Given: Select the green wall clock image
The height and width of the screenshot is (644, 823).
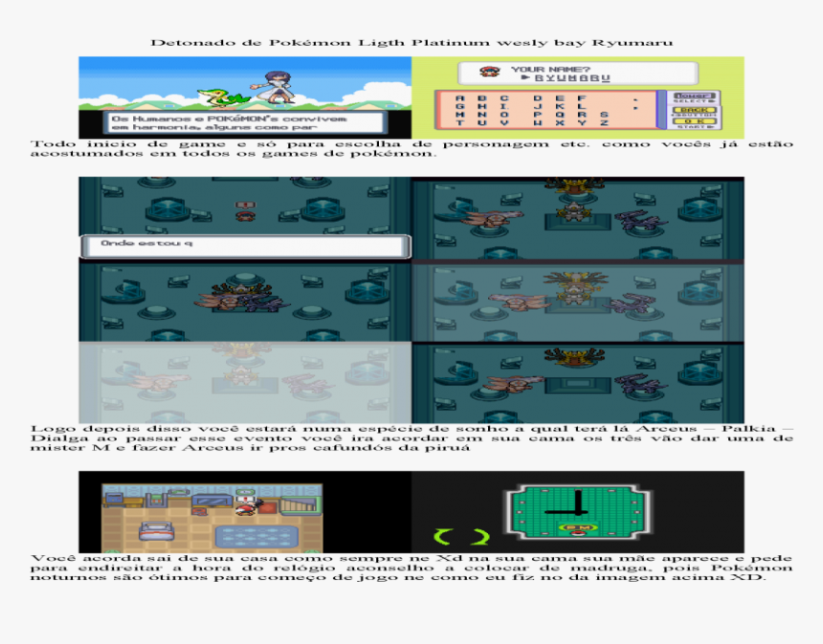Looking at the screenshot, I should click(x=578, y=512).
